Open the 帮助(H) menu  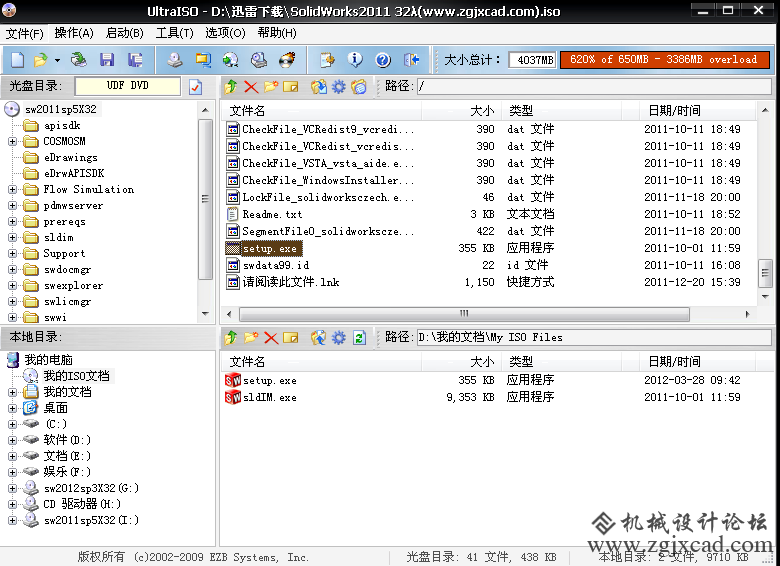click(277, 33)
